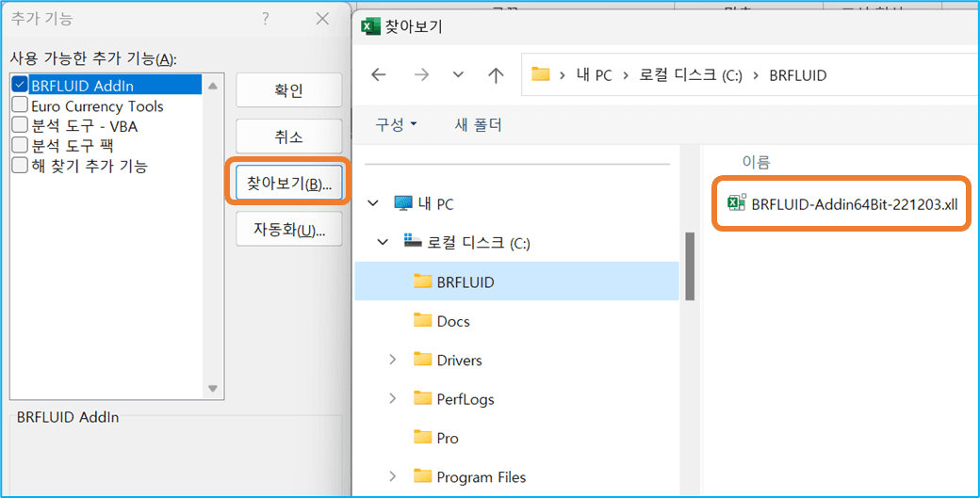
Task: Click the 확인 button
Action: 288,89
